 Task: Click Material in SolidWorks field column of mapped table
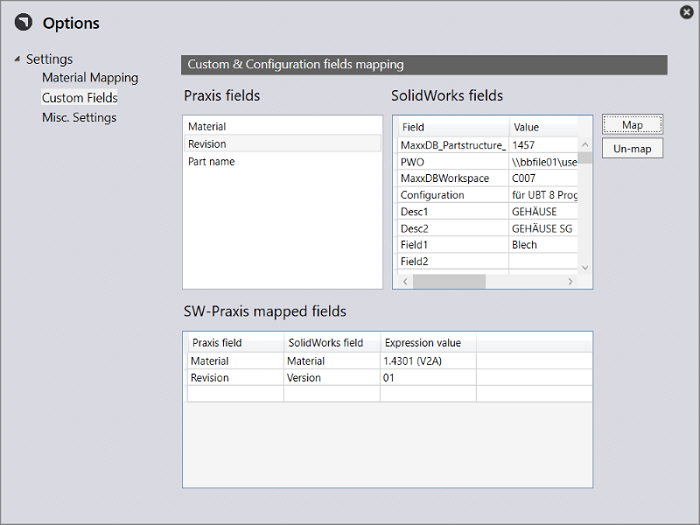[332, 361]
